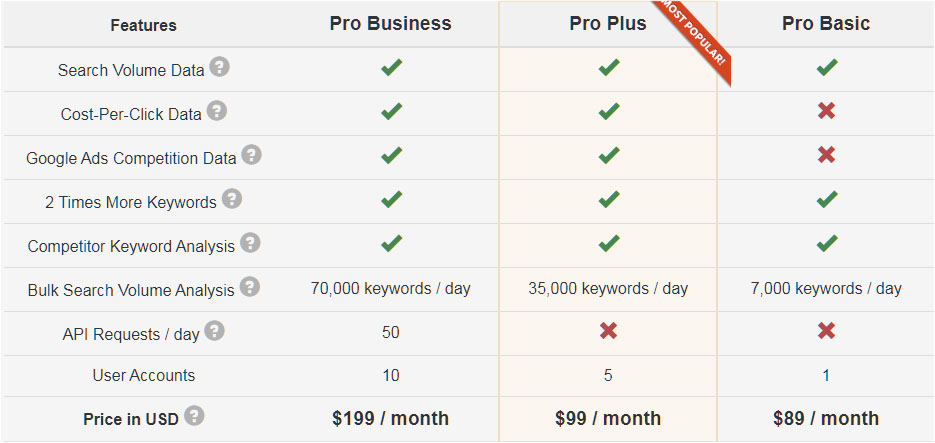Screen dimensions: 935x443
Task: Click 70,000 keywords / day cell
Action: pos(390,288)
